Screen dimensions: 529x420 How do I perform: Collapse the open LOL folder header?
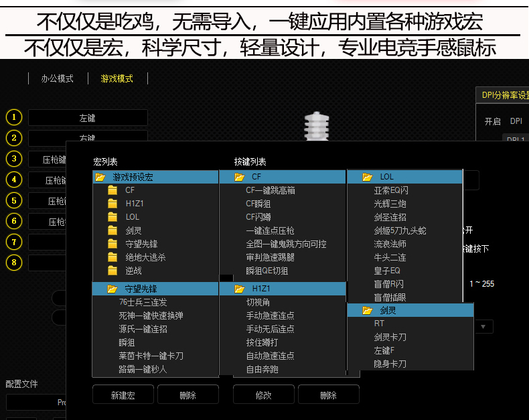(x=405, y=177)
